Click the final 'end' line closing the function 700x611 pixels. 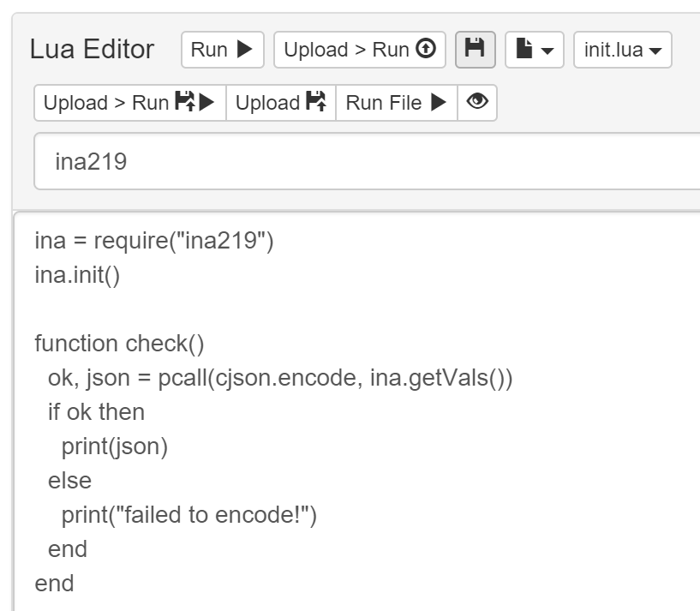point(54,584)
